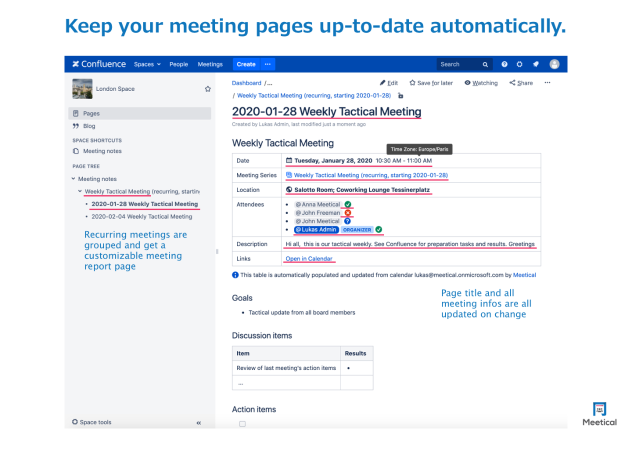Click the Meeting notes shortcut page icon

pos(76,151)
